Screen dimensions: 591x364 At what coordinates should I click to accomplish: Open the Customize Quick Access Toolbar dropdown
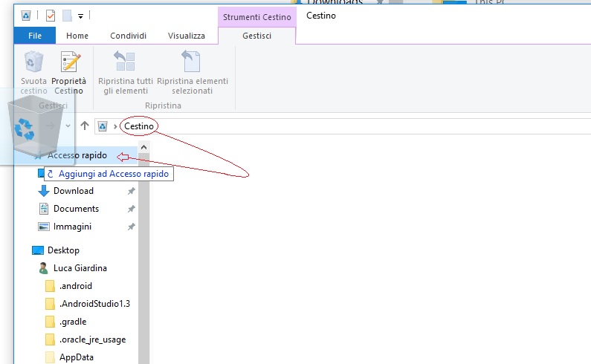click(80, 16)
